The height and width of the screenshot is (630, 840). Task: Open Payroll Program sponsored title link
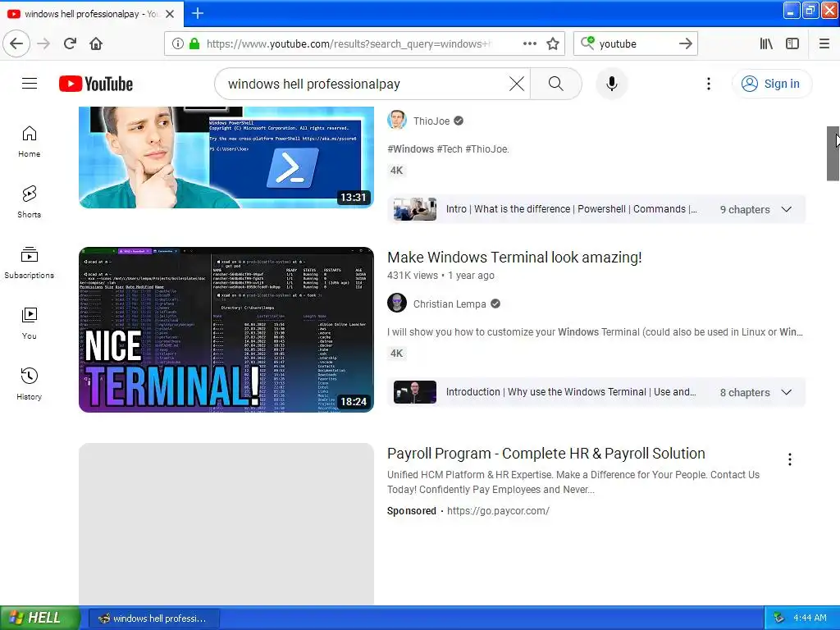tap(546, 453)
